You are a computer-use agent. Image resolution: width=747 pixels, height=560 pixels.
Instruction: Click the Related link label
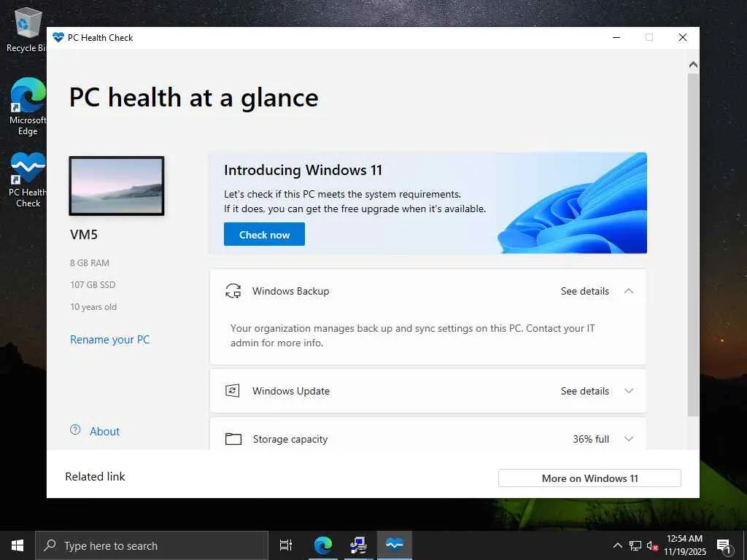(96, 477)
